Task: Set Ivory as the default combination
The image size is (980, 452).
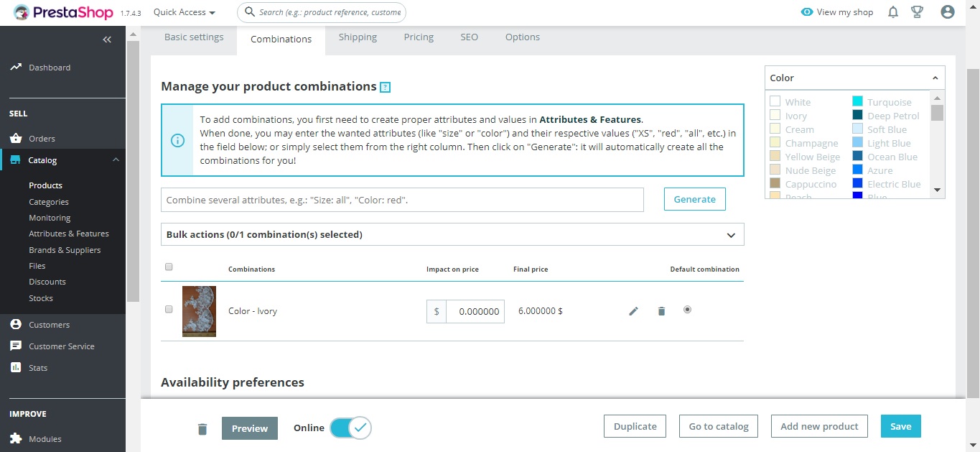Action: click(687, 310)
